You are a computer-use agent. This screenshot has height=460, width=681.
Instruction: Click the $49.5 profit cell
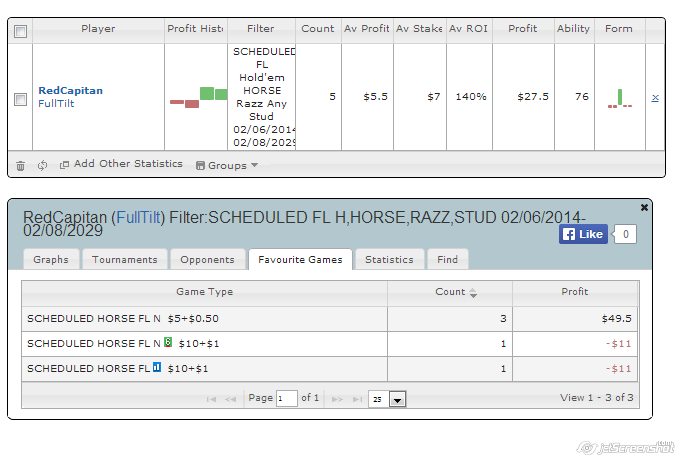(x=575, y=319)
